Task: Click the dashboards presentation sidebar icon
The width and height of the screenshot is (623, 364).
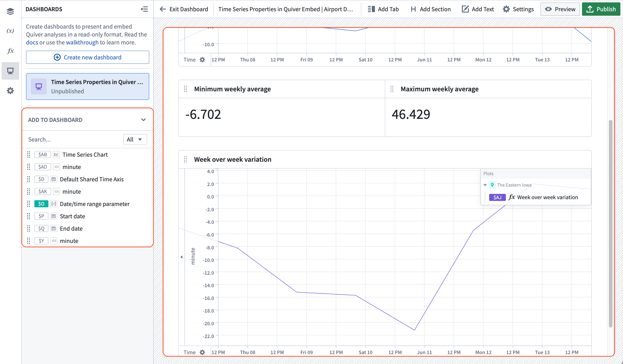Action: [10, 71]
